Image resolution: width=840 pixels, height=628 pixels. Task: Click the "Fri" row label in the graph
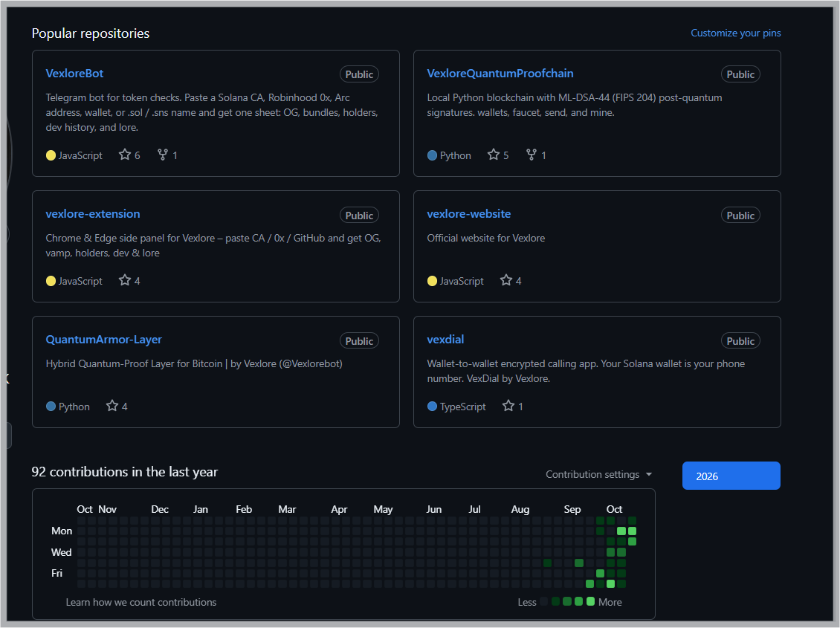coord(56,574)
